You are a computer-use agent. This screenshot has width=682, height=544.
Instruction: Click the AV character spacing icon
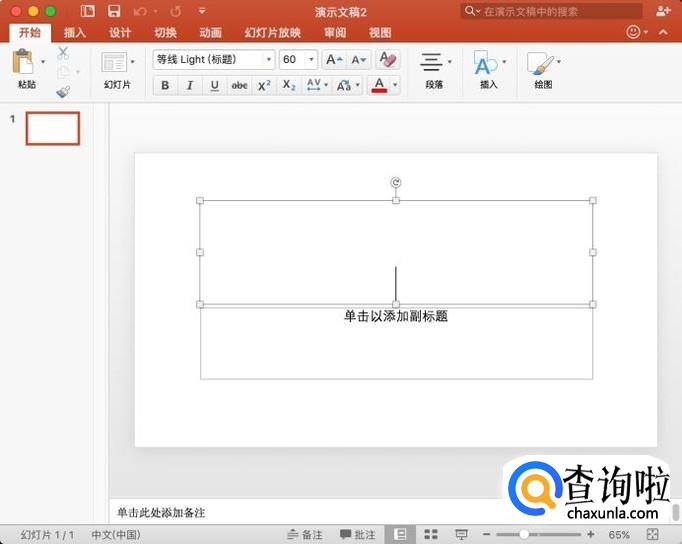(314, 85)
